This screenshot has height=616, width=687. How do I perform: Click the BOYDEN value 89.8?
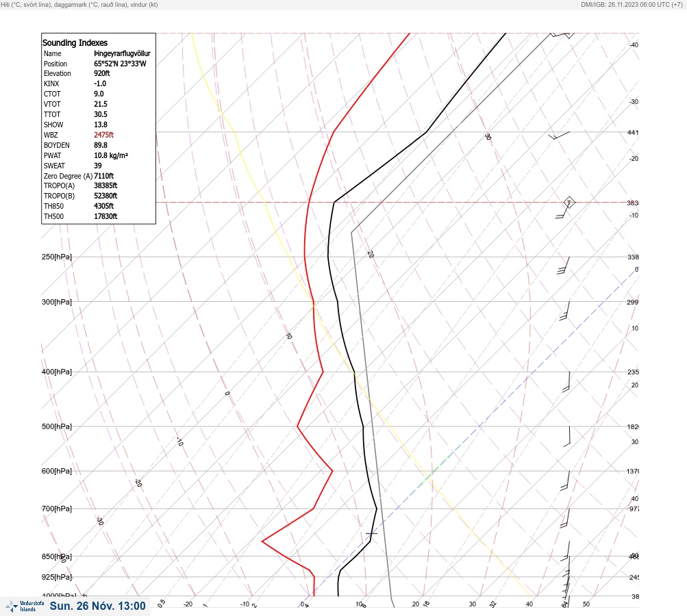pos(101,145)
